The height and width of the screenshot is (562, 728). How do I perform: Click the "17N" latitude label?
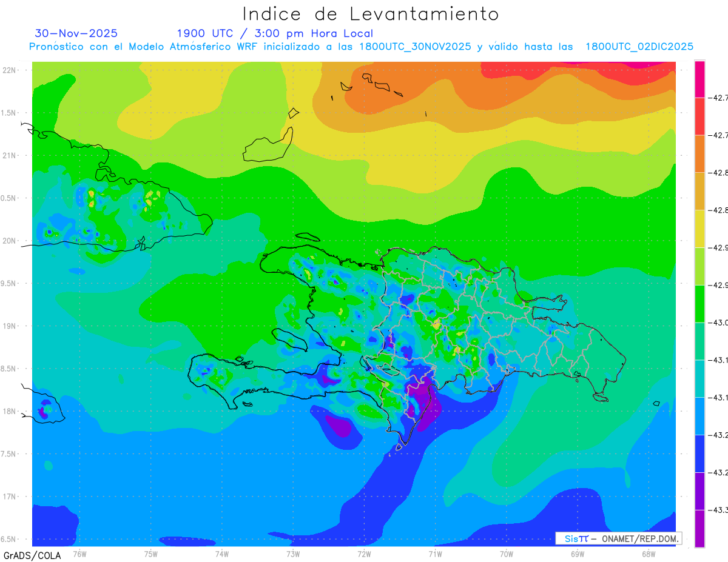10,497
